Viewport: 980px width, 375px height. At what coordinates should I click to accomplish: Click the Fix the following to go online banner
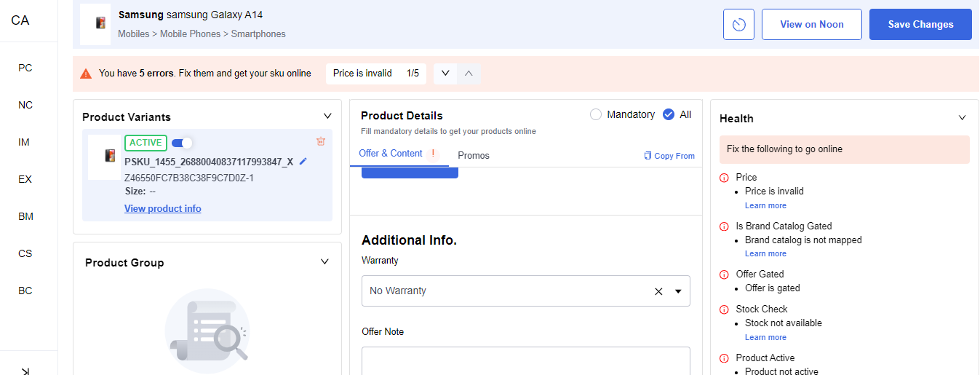tap(845, 149)
